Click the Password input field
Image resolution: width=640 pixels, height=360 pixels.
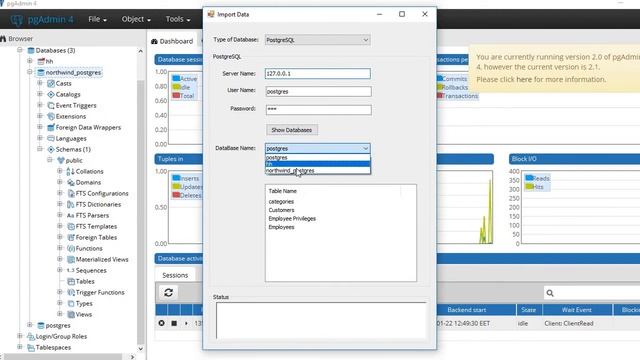318,110
